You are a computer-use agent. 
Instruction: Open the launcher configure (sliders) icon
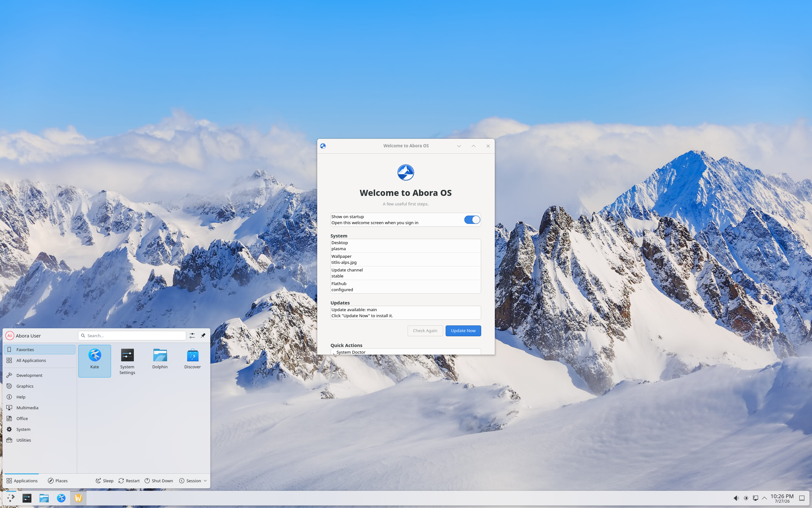[192, 336]
